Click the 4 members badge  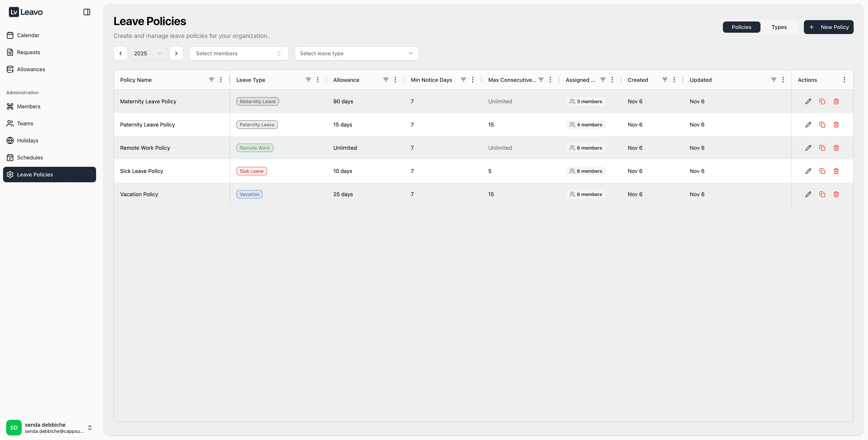[x=585, y=125]
